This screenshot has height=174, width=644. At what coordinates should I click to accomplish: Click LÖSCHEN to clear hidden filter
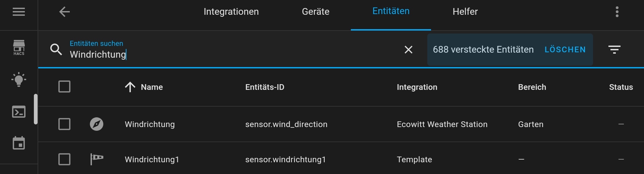tap(565, 50)
